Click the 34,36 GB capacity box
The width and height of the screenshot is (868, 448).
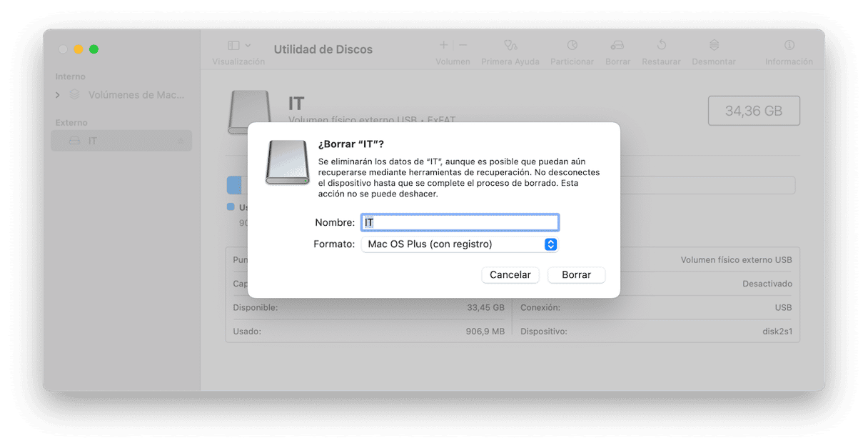[x=754, y=111]
